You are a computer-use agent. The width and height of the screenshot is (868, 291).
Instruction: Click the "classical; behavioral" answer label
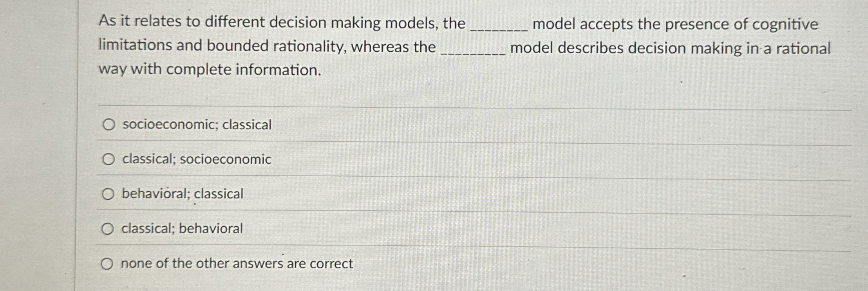182,228
